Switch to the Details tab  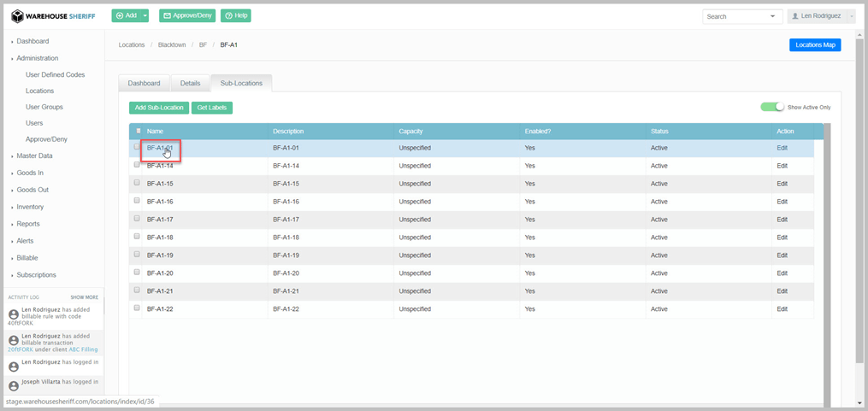[x=190, y=83]
